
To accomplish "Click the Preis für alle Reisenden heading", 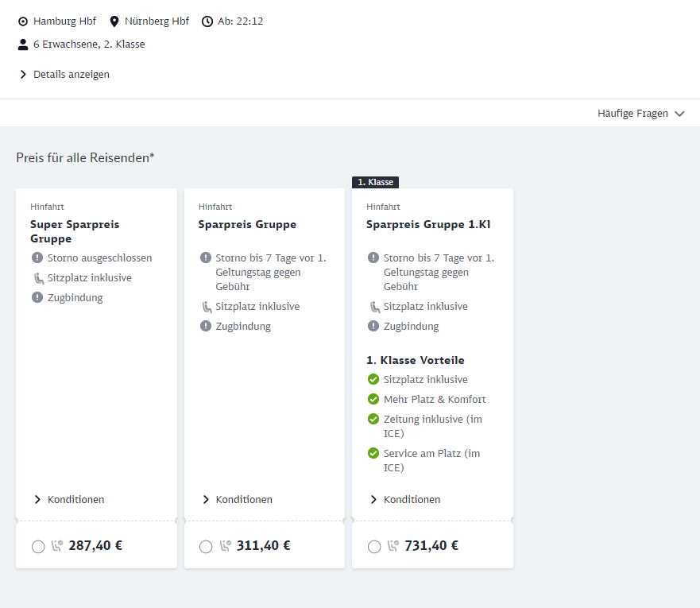I will pos(85,157).
